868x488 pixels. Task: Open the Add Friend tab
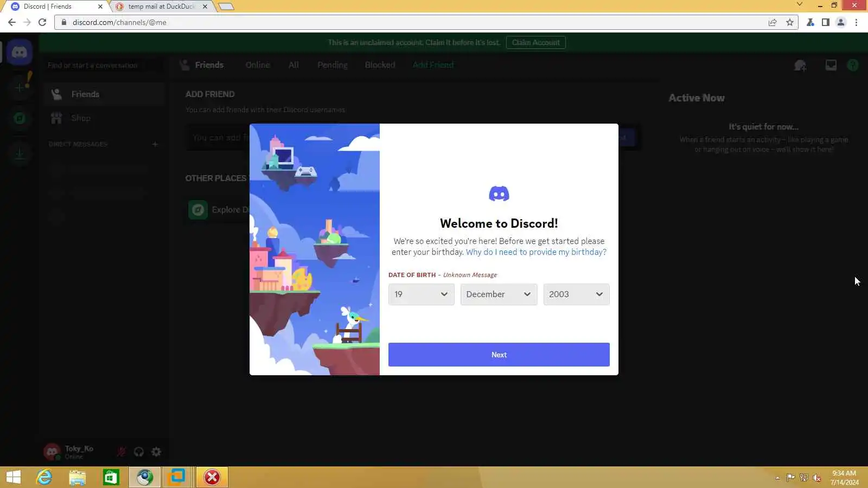pyautogui.click(x=433, y=65)
